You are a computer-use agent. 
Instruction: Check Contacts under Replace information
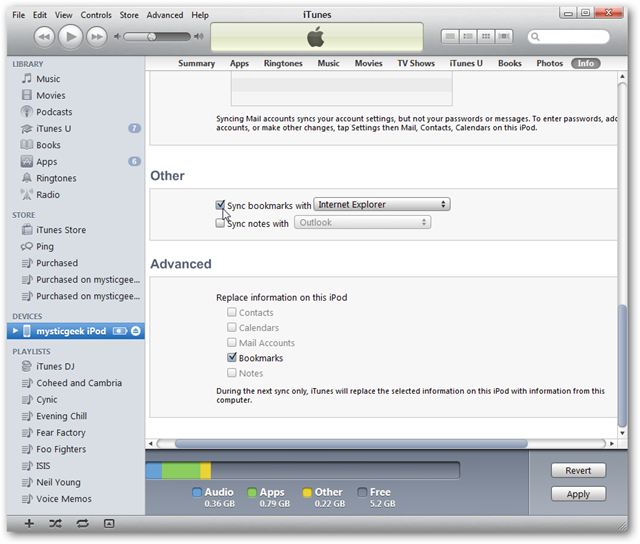point(231,312)
